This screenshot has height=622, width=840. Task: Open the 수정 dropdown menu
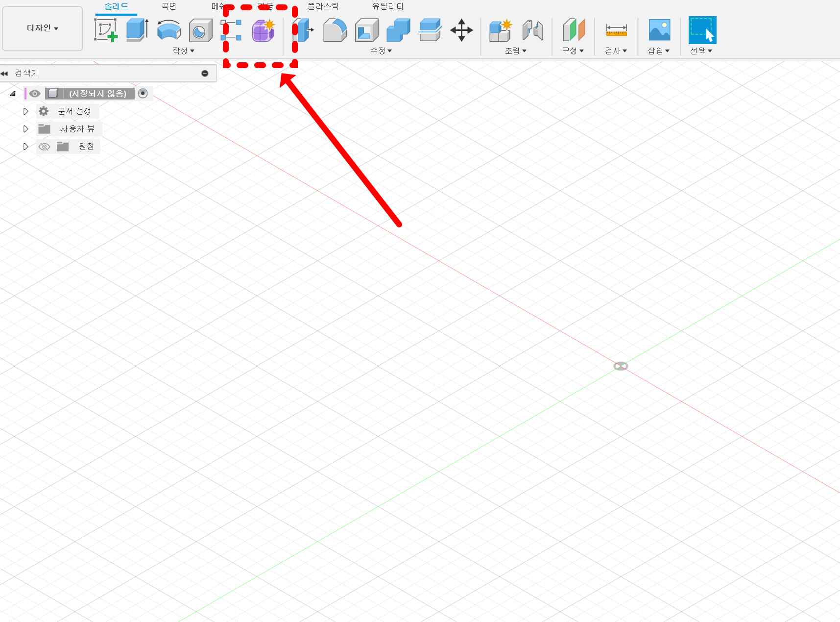381,50
